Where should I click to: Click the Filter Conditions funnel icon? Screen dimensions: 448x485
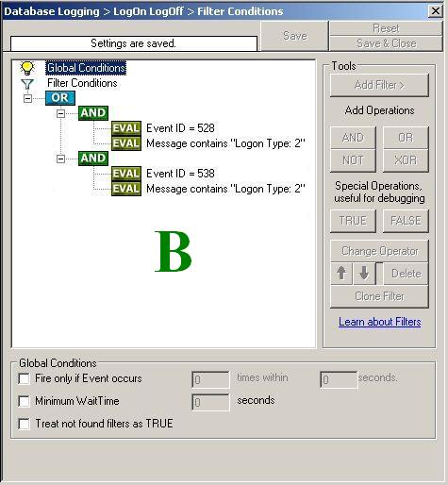tap(27, 84)
